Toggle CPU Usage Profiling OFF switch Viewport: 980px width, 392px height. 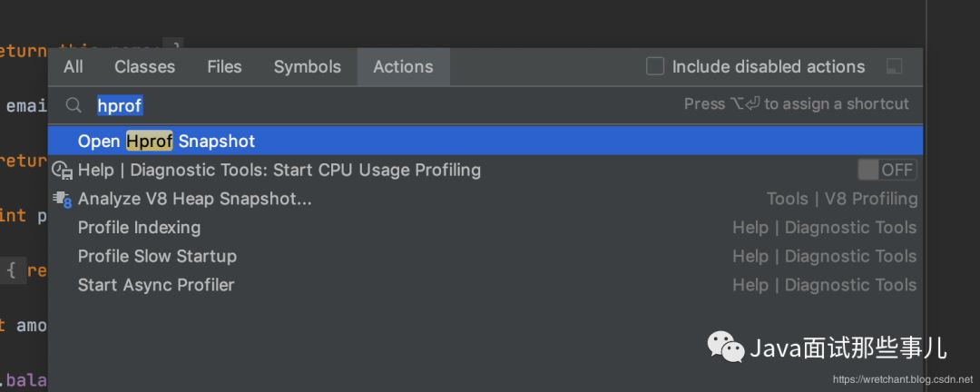click(887, 170)
